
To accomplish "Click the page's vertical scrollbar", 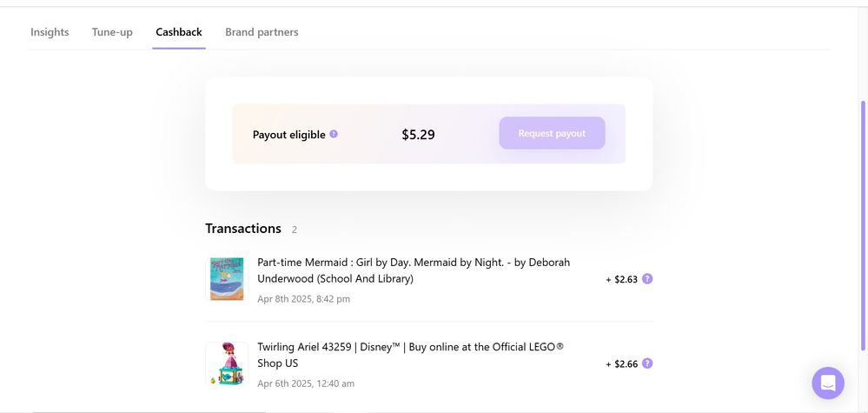I will pyautogui.click(x=862, y=217).
